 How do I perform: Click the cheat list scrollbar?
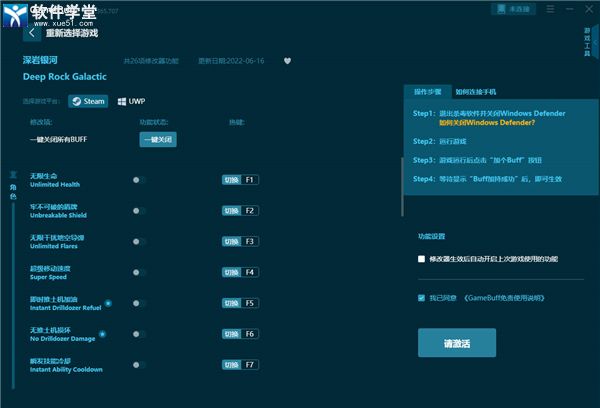[x=402, y=187]
